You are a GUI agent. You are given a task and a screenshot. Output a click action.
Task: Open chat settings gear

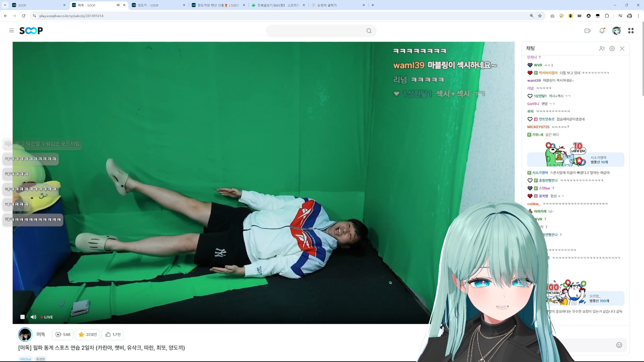coord(612,49)
